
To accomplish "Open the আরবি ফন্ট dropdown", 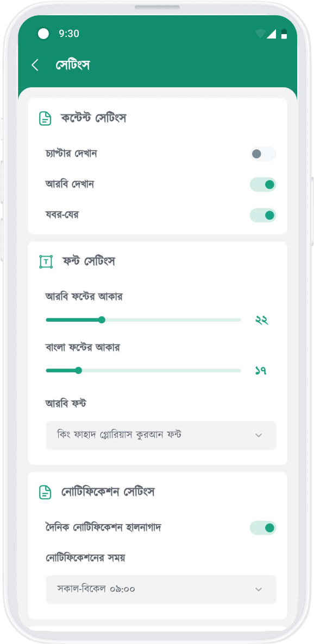I will tap(161, 435).
